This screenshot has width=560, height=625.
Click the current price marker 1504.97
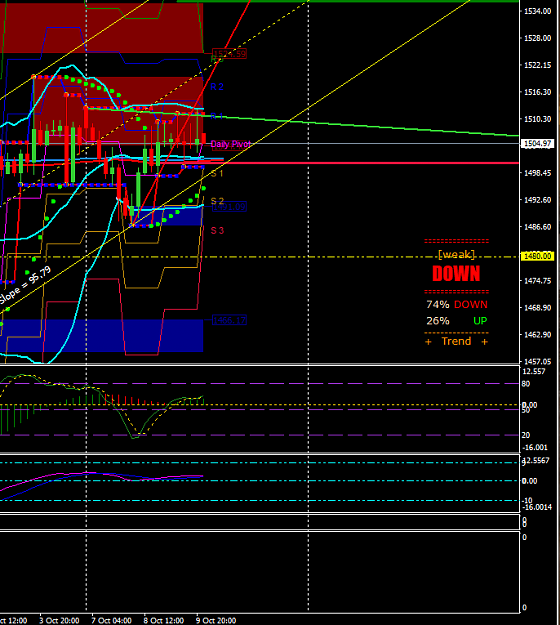coord(538,143)
